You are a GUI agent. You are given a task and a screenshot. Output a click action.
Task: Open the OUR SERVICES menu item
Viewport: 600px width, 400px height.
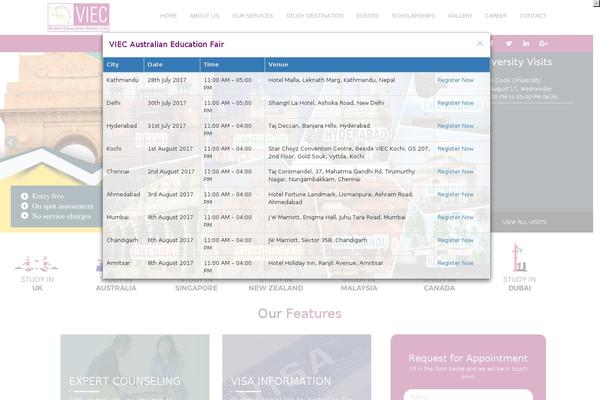(253, 16)
